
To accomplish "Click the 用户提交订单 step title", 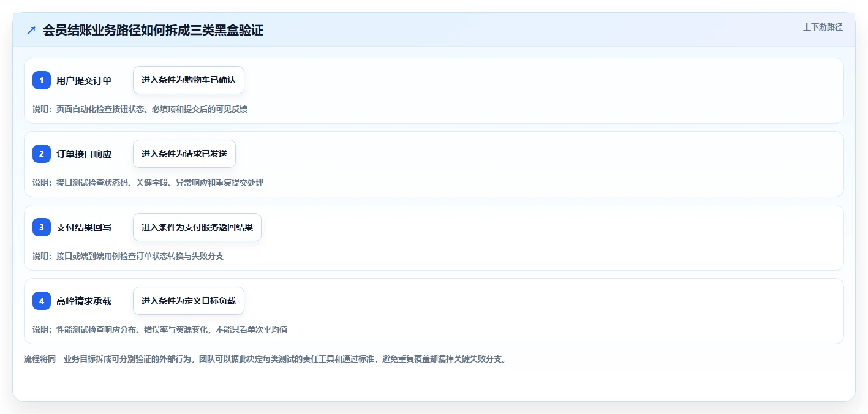I will coord(84,80).
